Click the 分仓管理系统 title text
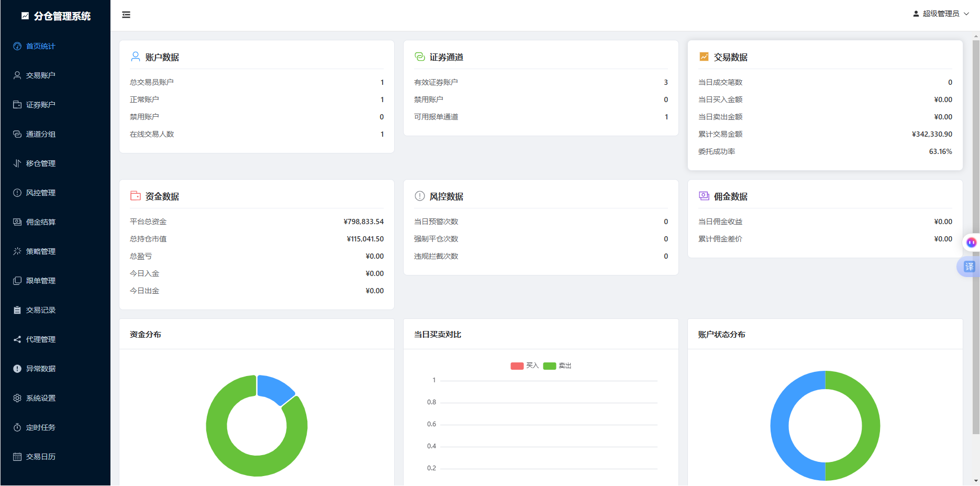The height and width of the screenshot is (486, 980). pos(62,16)
